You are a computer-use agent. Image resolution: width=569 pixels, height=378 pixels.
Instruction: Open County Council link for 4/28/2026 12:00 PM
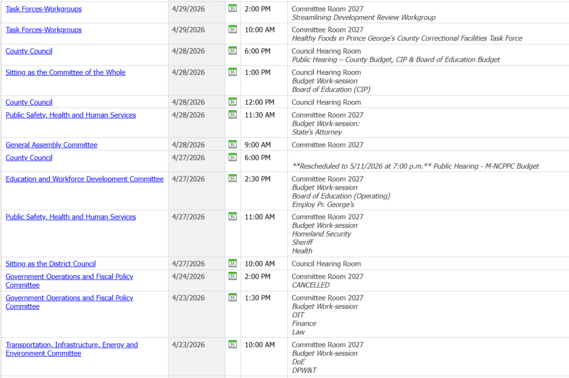29,102
